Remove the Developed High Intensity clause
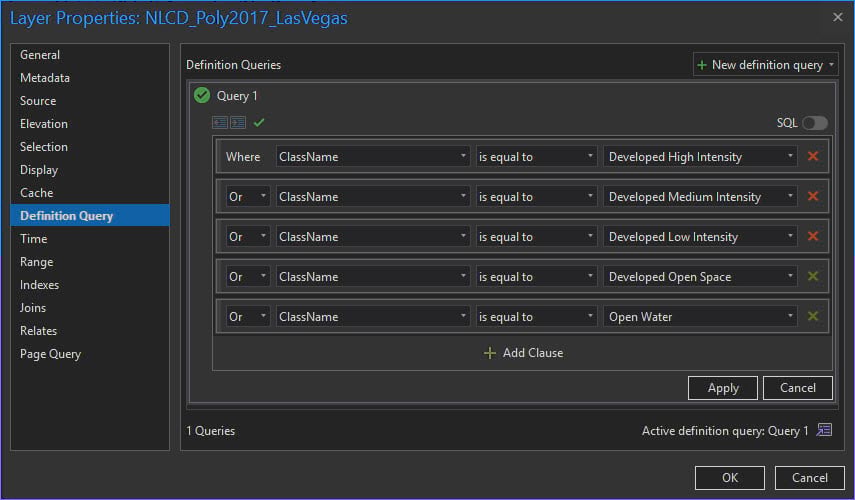The image size is (855, 500). click(x=813, y=156)
